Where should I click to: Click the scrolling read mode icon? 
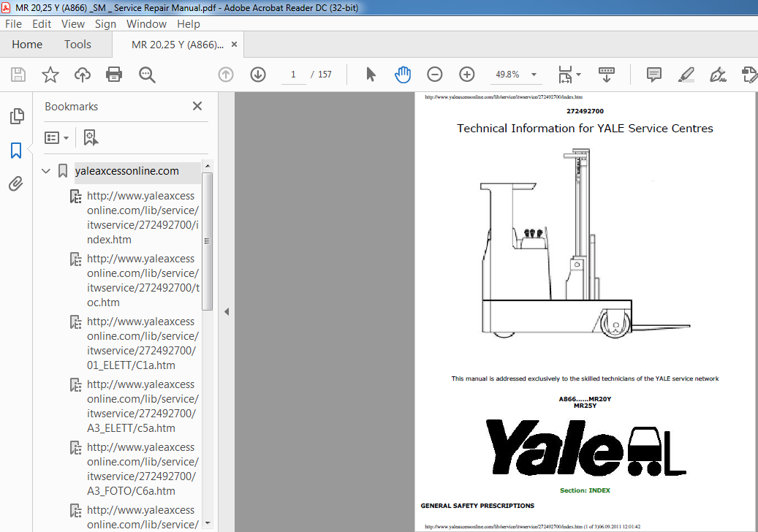tap(606, 75)
